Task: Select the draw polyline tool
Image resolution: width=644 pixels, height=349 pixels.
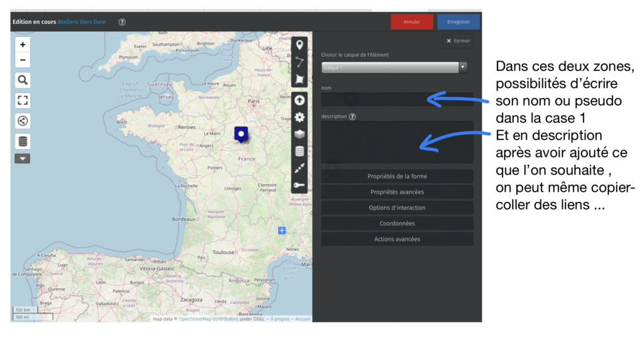Action: (x=299, y=62)
